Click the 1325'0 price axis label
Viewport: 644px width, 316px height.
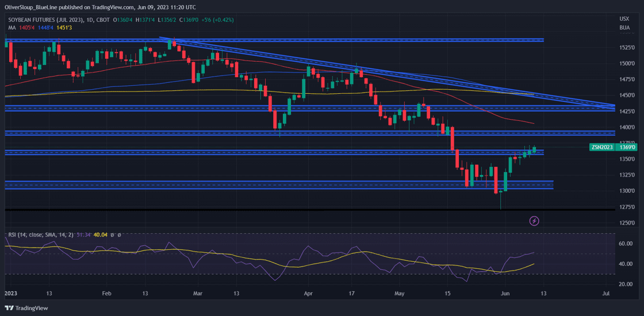pos(627,175)
